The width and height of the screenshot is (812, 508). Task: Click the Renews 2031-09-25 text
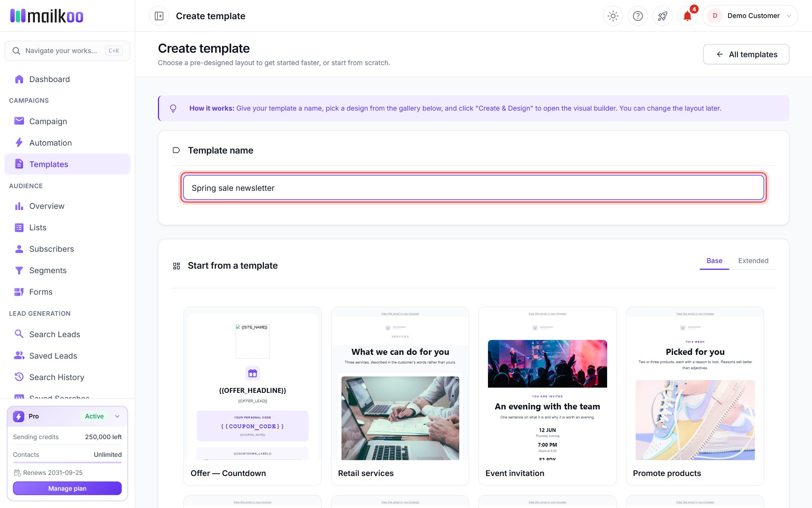53,473
